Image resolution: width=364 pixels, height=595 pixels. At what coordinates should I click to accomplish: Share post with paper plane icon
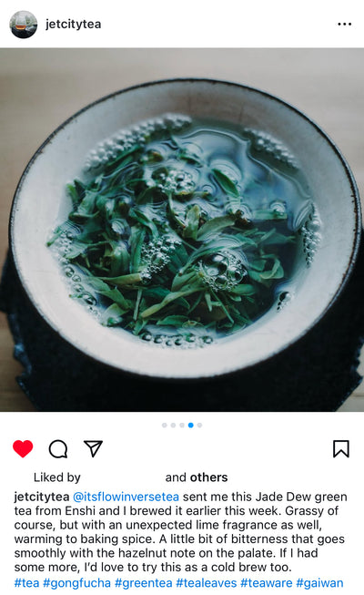pyautogui.click(x=93, y=448)
